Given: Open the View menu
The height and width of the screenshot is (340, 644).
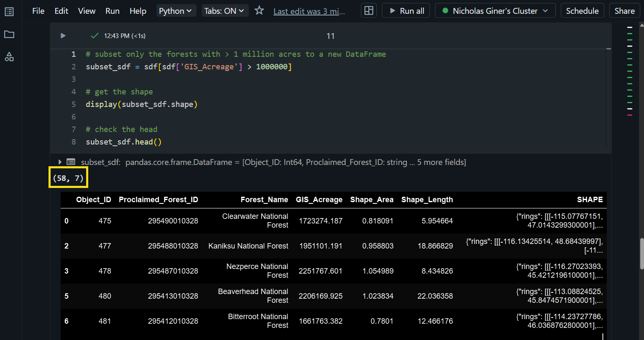Looking at the screenshot, I should tap(87, 11).
